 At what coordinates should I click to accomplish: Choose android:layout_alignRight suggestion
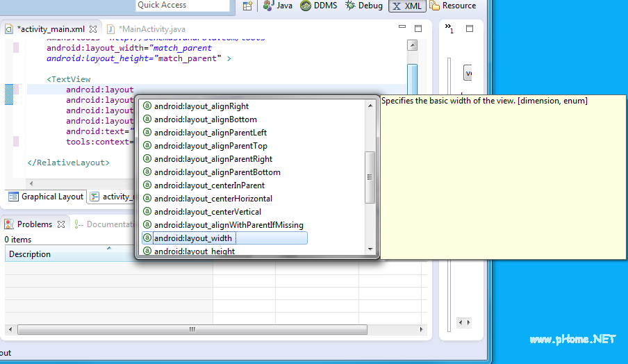pyautogui.click(x=201, y=106)
